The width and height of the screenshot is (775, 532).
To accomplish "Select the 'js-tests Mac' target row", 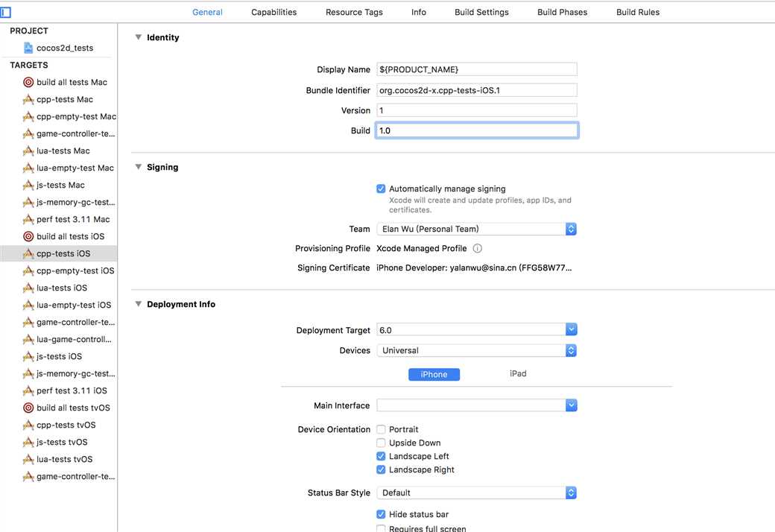I will (58, 185).
